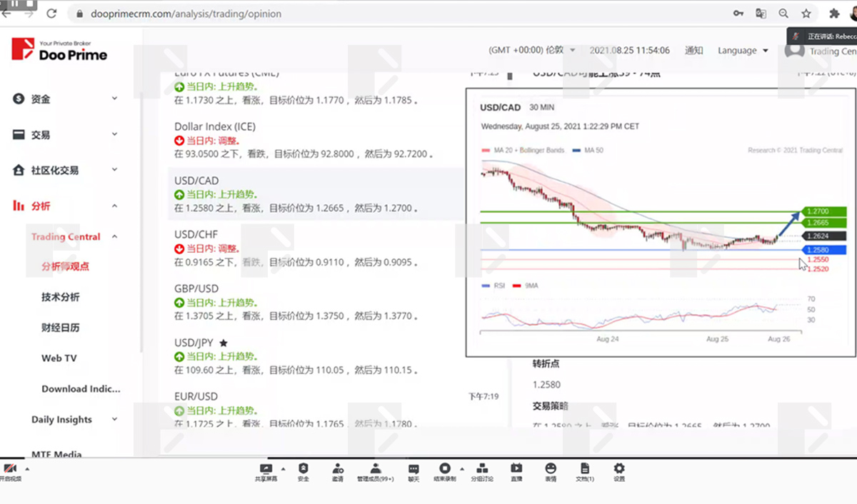Viewport: 857px width, 504px height.
Task: Select 技术分析 in the sidebar menu
Action: point(61,297)
